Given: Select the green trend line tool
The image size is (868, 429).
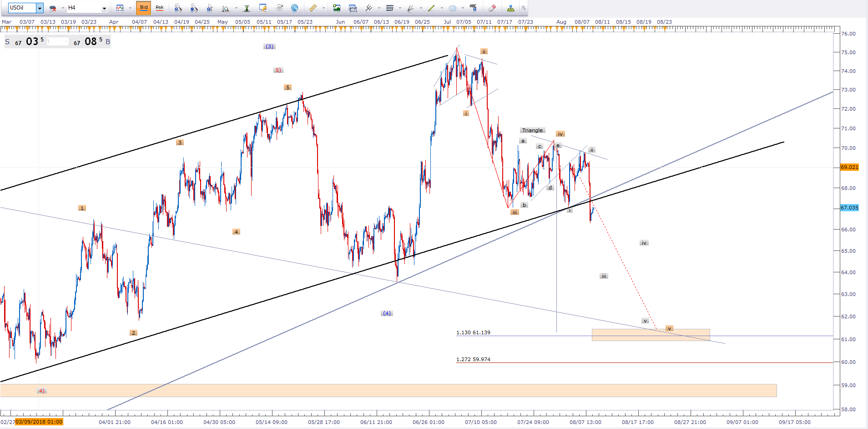Looking at the screenshot, I should [x=431, y=8].
